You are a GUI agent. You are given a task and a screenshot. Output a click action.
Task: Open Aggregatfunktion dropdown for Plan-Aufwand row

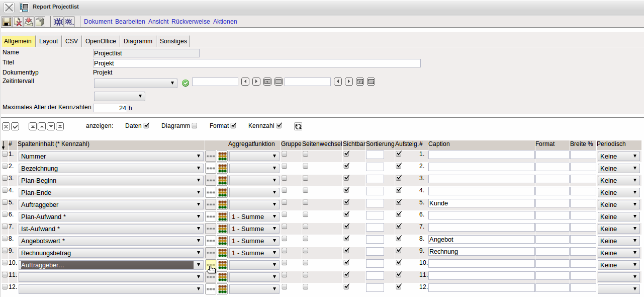pyautogui.click(x=254, y=216)
